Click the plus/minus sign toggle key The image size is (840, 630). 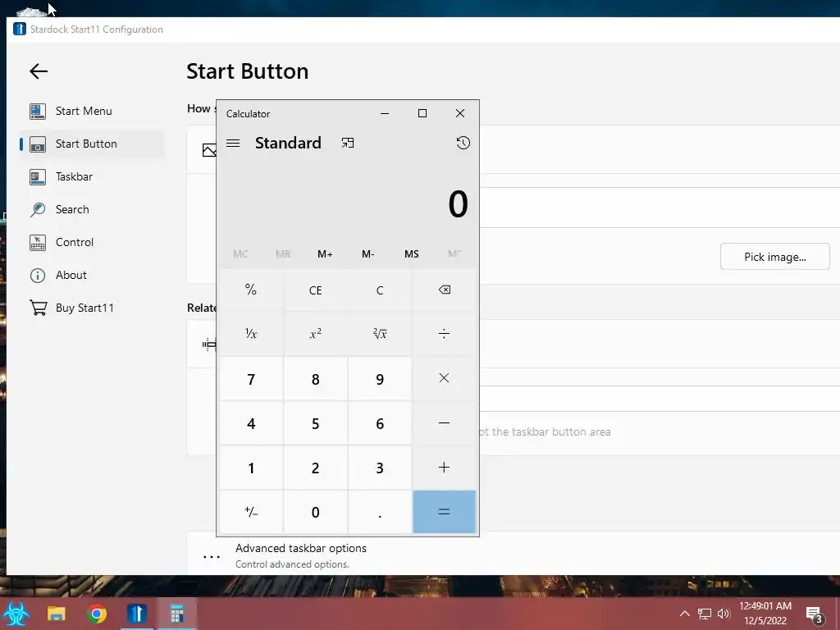tap(251, 512)
